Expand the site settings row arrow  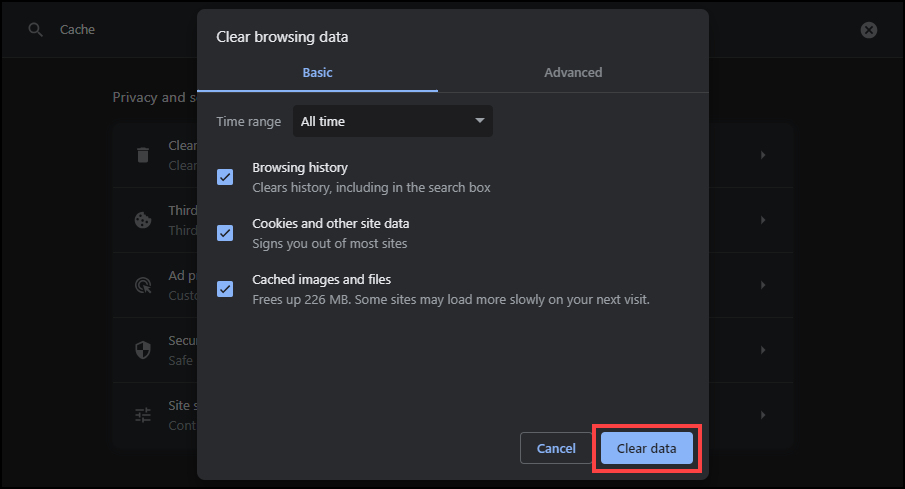(763, 415)
